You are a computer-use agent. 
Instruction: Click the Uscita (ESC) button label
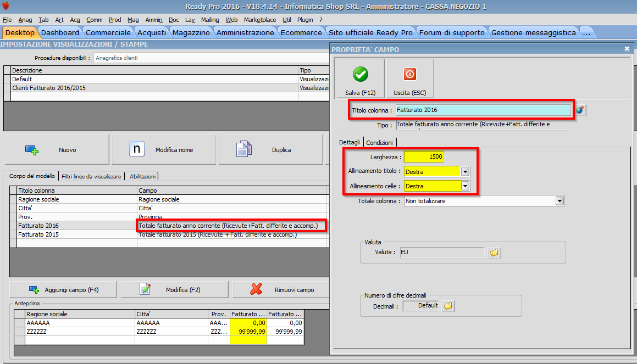[x=409, y=93]
